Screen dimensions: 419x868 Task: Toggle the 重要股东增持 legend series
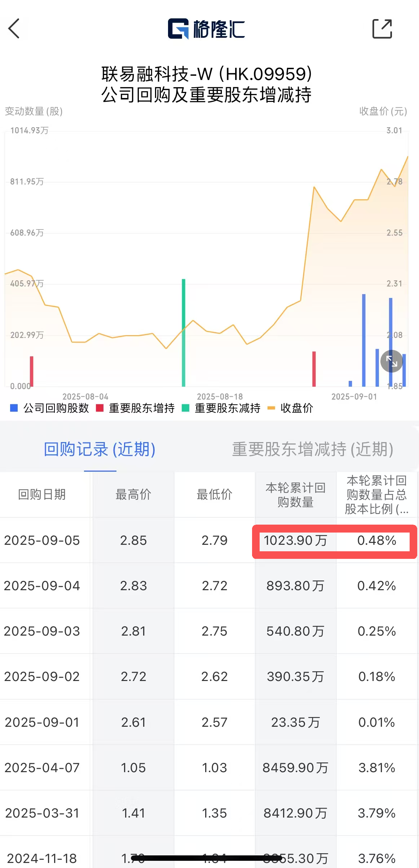pos(136,408)
